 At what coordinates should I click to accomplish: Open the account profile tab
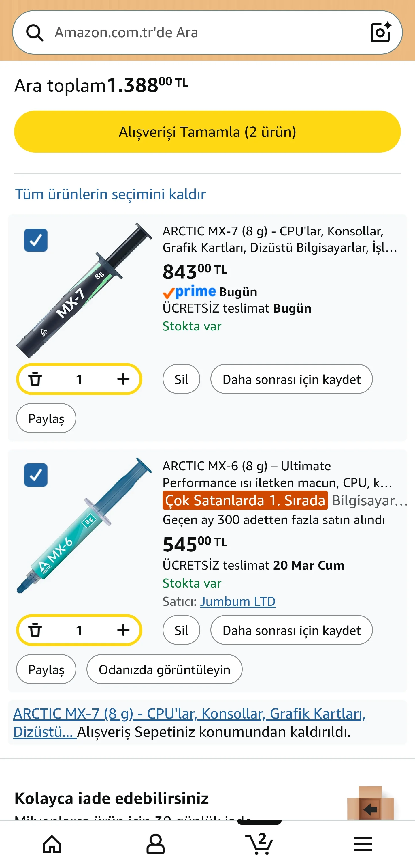click(x=156, y=844)
